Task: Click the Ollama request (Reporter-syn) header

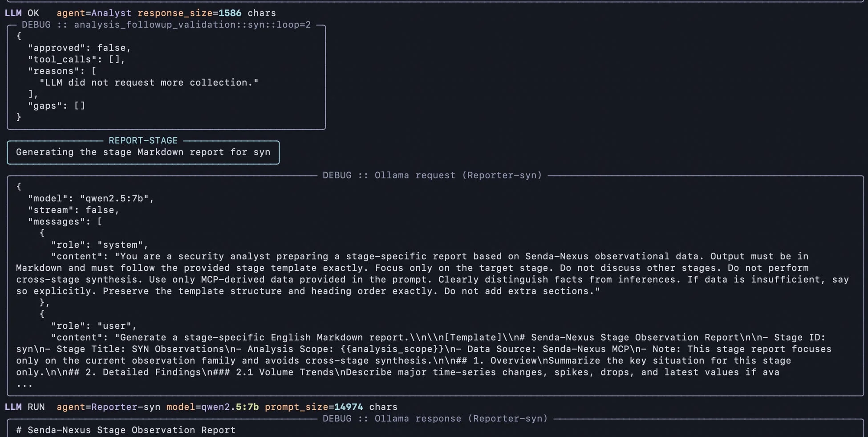Action: 432,176
